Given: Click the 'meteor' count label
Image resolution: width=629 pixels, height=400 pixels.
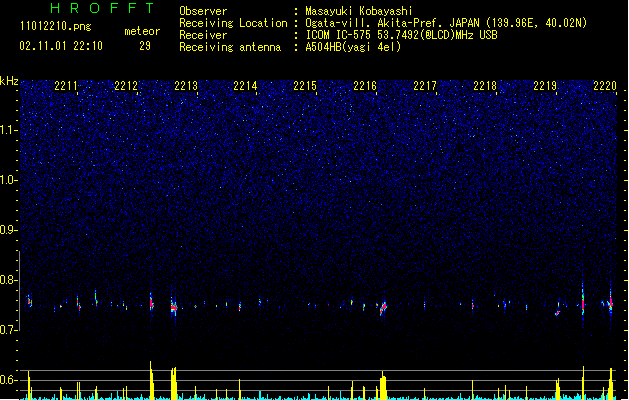Looking at the screenshot, I should point(142,31).
